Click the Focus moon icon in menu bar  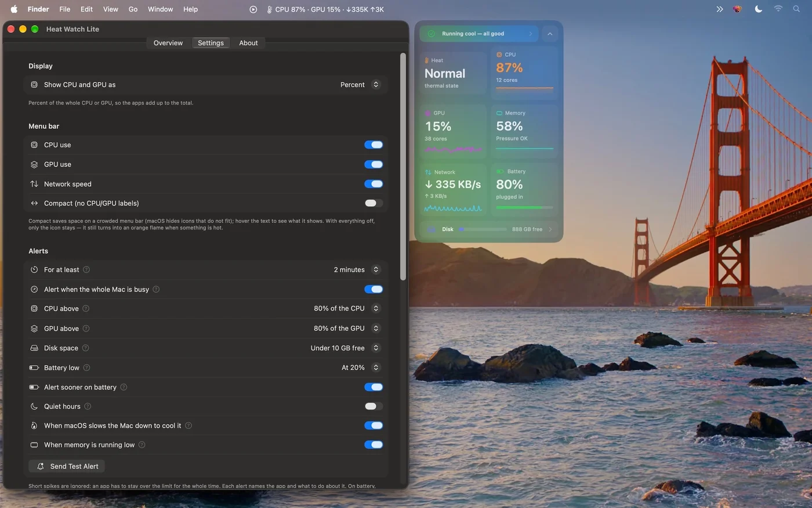pyautogui.click(x=758, y=9)
